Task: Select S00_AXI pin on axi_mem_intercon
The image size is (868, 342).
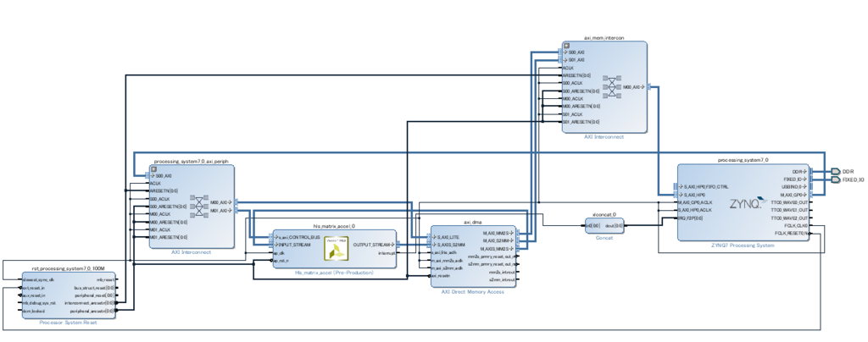Action: coord(572,52)
